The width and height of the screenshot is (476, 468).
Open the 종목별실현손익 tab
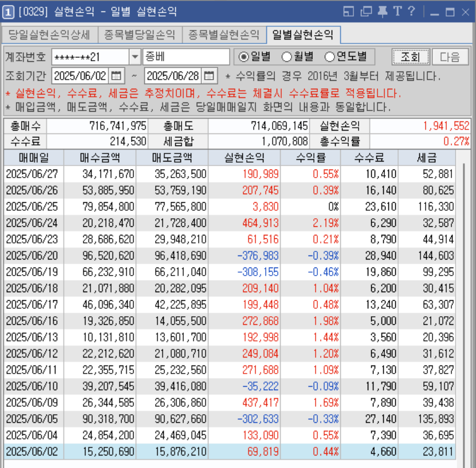[x=225, y=35]
